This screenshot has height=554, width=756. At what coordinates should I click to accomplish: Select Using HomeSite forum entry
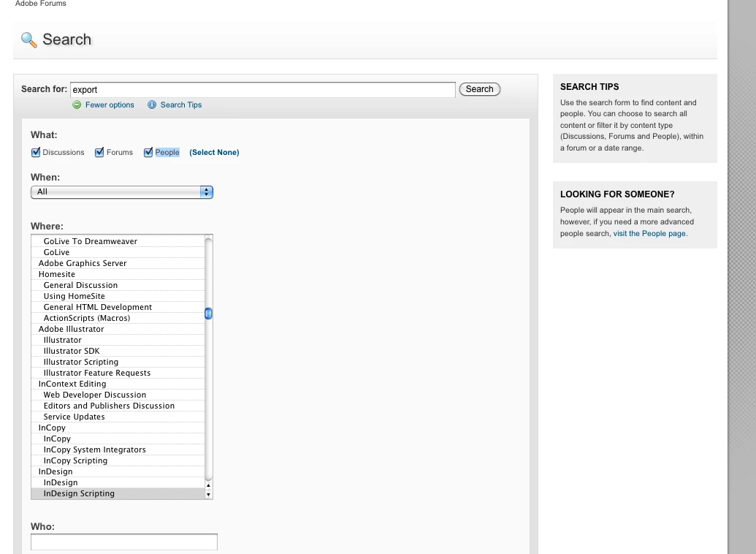click(118, 296)
